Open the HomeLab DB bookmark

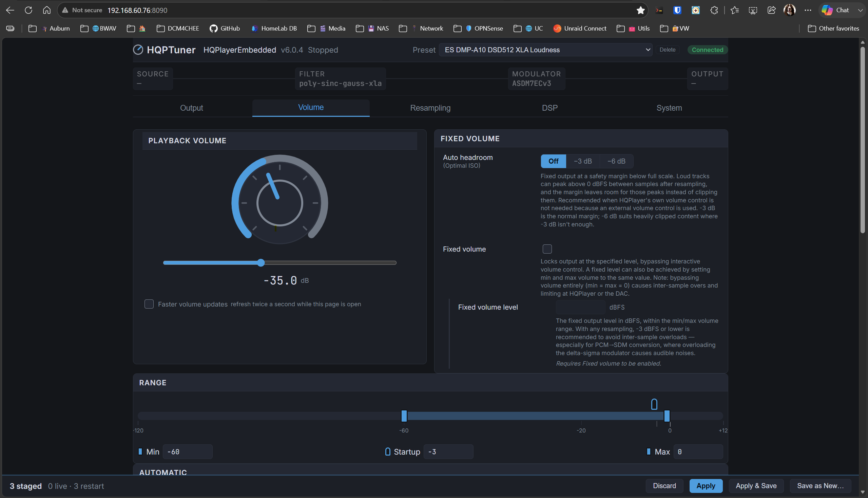click(x=274, y=29)
